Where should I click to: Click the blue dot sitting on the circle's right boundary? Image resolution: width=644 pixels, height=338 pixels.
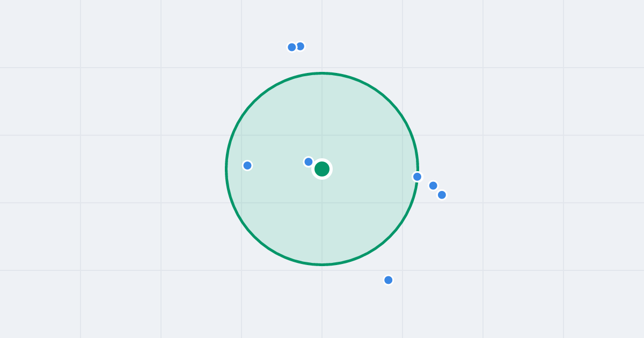pos(417,177)
